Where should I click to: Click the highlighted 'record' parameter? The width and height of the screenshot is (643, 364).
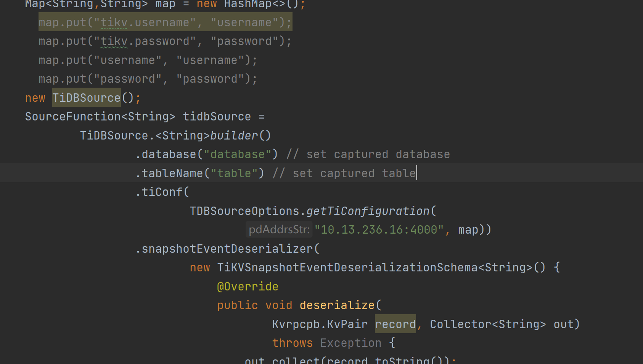pyautogui.click(x=395, y=324)
